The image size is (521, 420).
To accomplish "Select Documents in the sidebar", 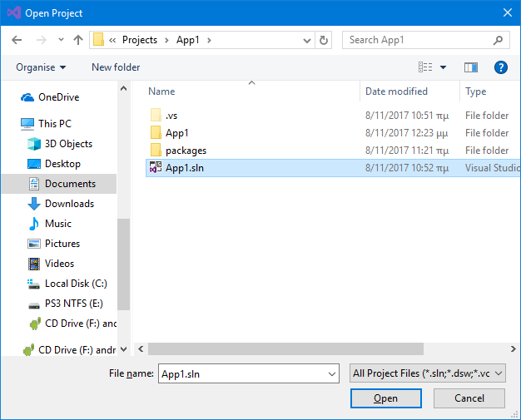I will 70,184.
